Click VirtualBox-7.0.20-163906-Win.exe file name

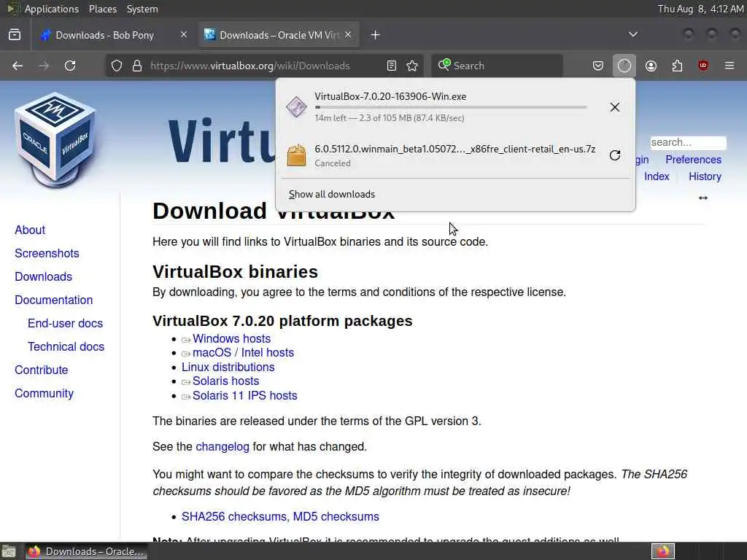click(x=390, y=96)
